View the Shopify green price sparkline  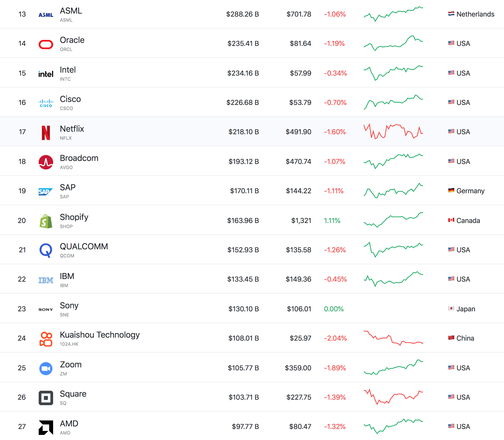pyautogui.click(x=393, y=220)
